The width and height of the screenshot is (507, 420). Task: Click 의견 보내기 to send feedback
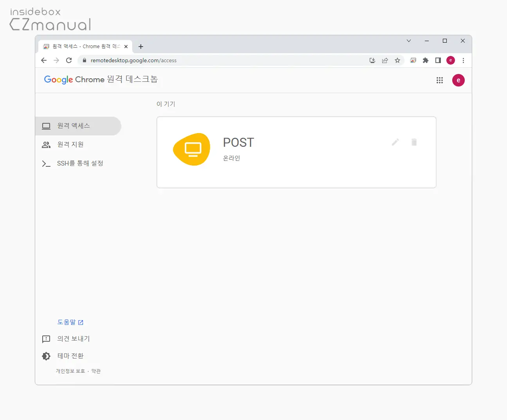[67, 339]
